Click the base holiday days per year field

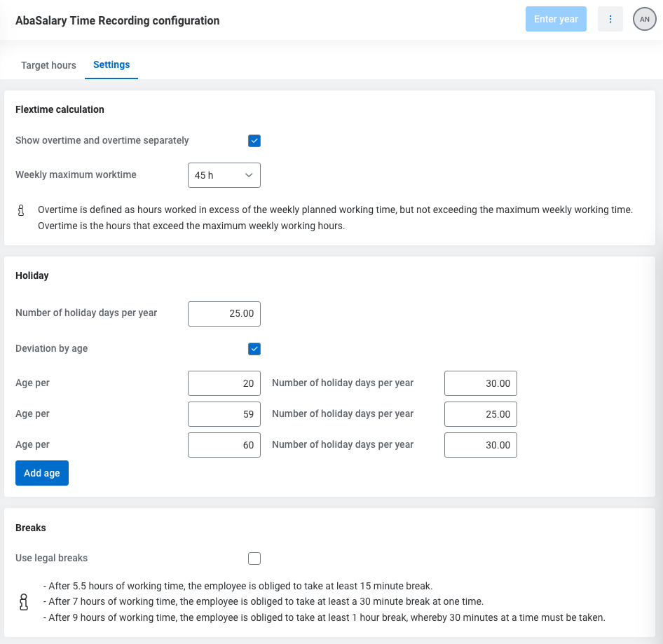224,313
